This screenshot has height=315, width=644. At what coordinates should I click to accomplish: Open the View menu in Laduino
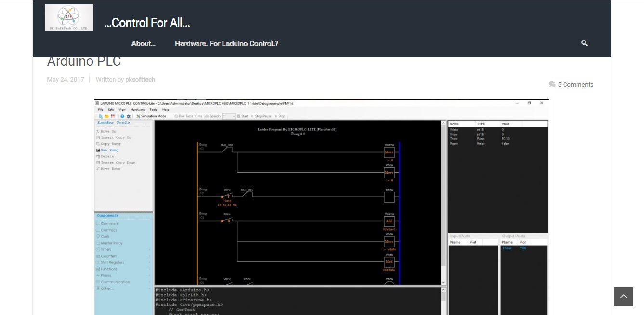pos(122,110)
